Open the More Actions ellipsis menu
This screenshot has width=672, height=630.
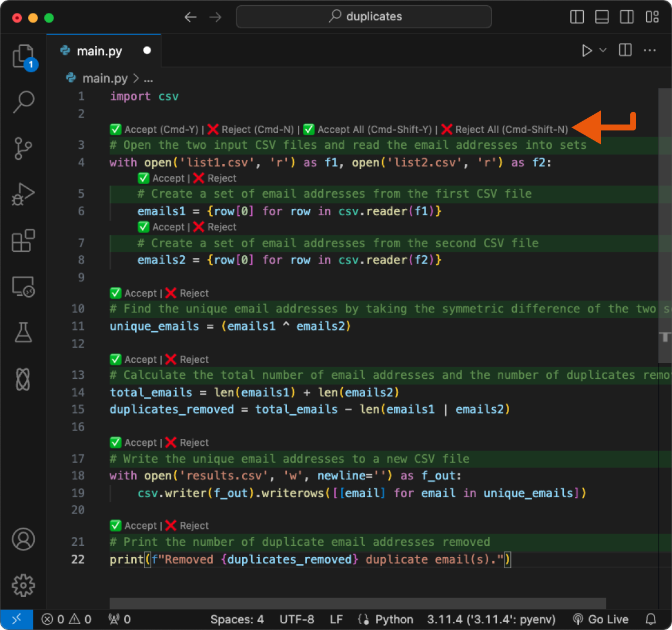[650, 51]
